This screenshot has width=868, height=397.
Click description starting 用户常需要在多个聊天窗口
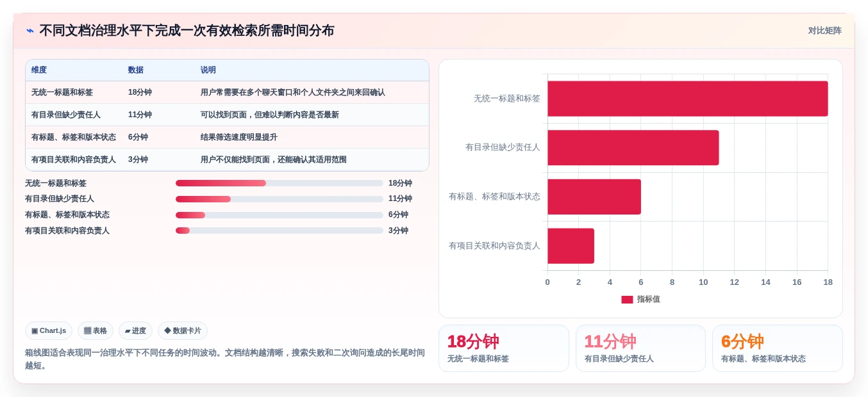[293, 93]
